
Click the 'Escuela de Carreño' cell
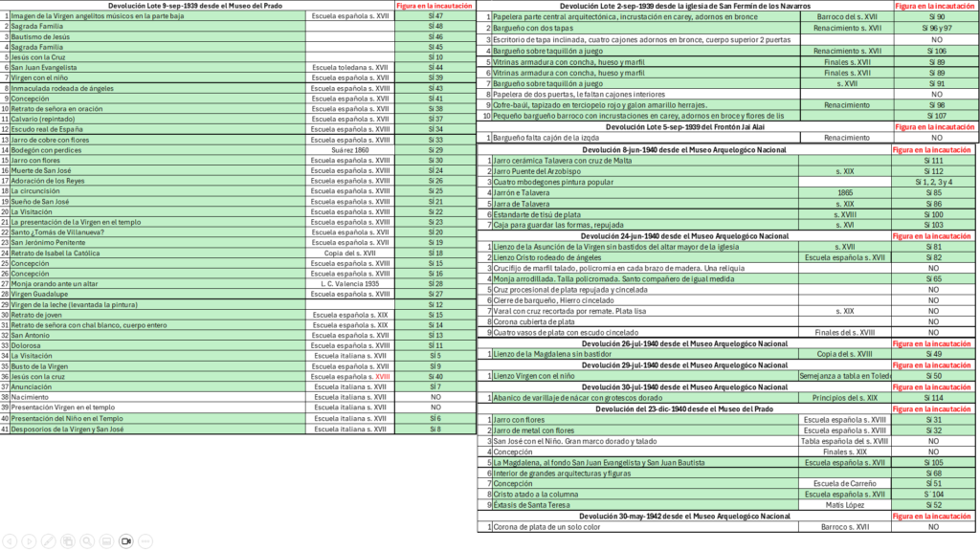[x=845, y=483]
